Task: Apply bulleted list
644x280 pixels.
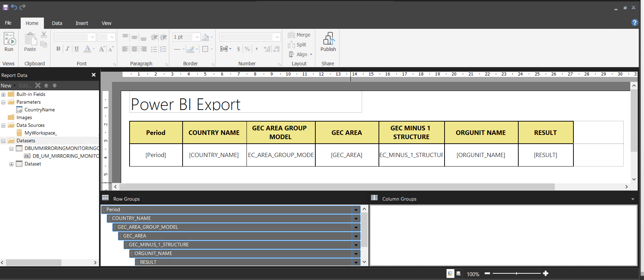Action: (x=154, y=49)
